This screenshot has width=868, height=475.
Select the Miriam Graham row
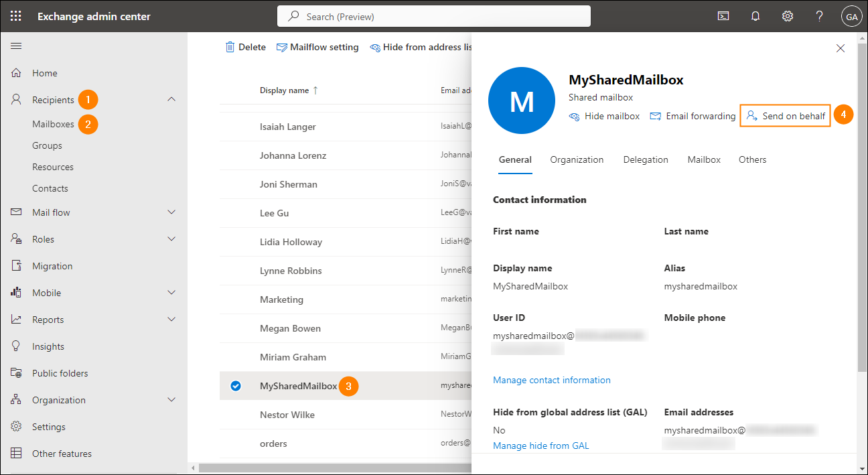click(346, 357)
